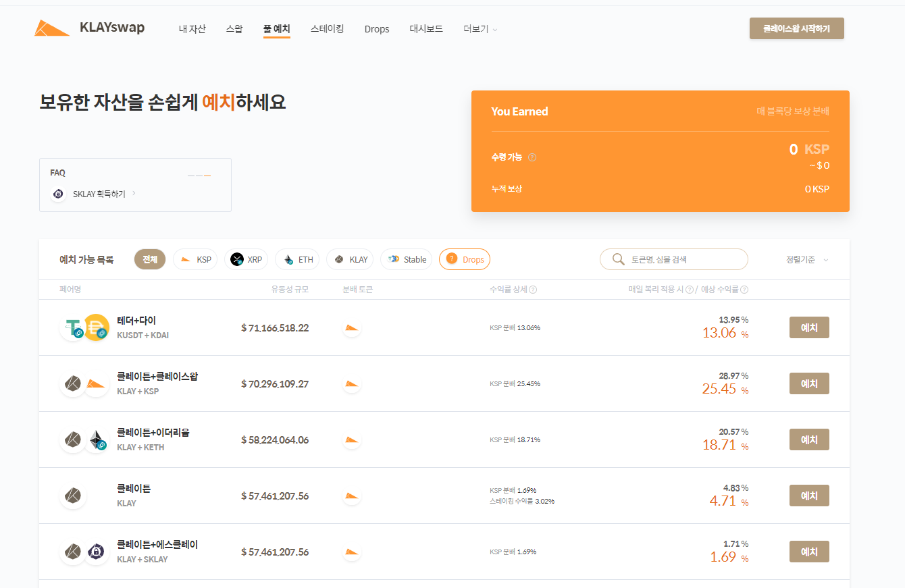Click help icon beside 매일 복리 적용 시
The width and height of the screenshot is (905, 588).
690,290
